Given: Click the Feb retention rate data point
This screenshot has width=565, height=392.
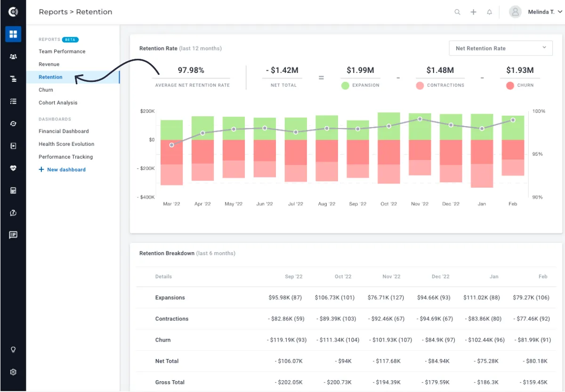Looking at the screenshot, I should click(513, 120).
